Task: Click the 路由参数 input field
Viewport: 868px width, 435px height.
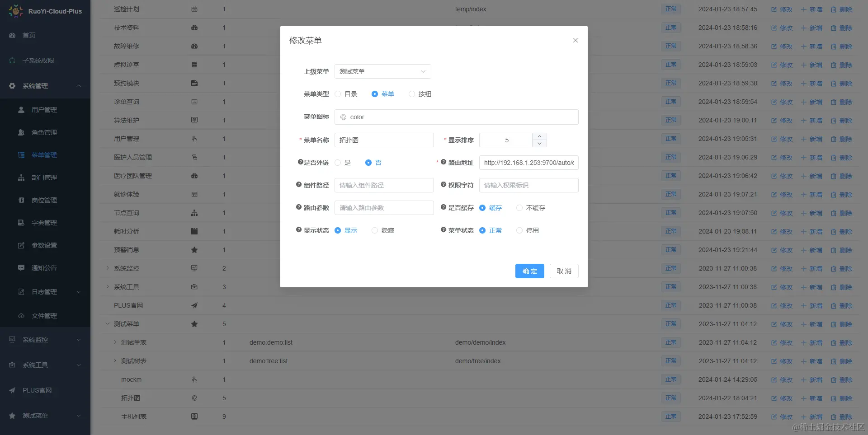Action: pos(384,208)
